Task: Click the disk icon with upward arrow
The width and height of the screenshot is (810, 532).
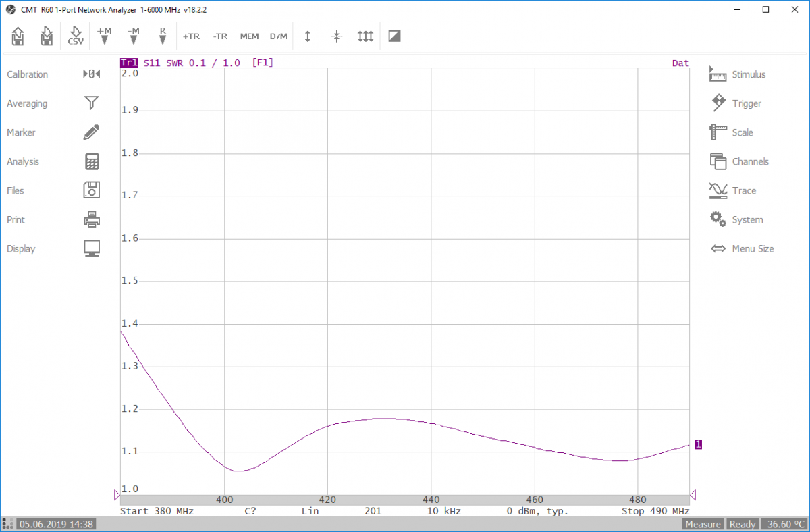Action: point(18,36)
